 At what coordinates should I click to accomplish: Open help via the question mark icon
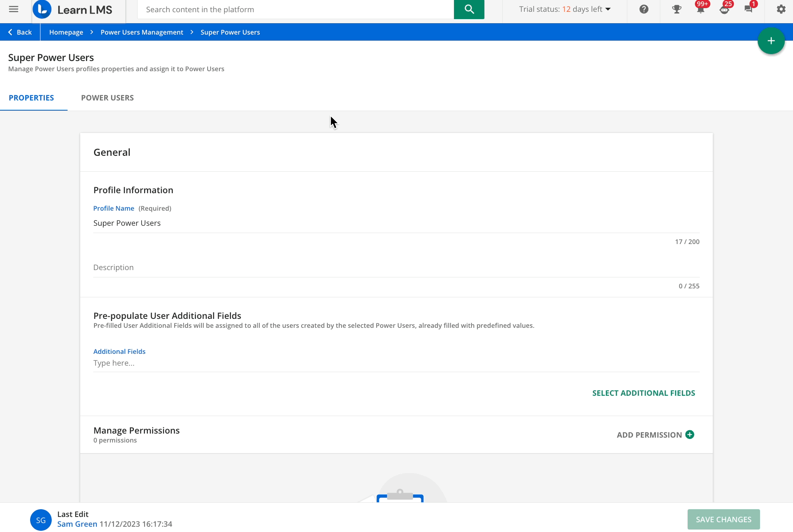[643, 9]
